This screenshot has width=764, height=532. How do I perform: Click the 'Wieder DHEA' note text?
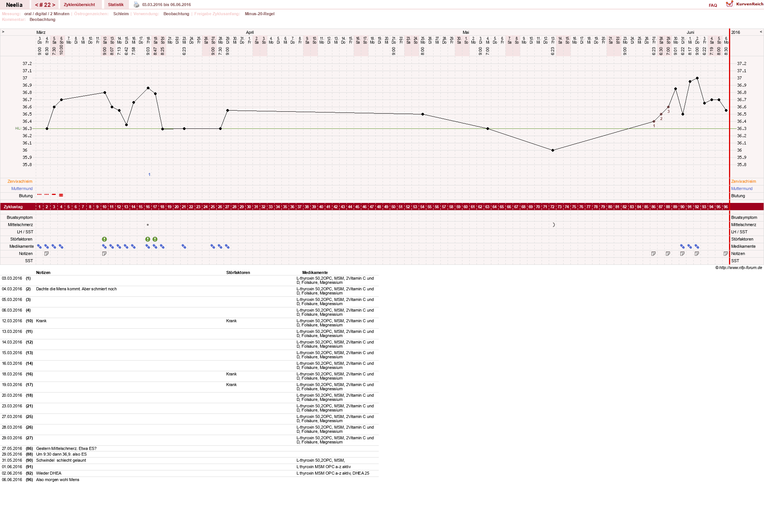pyautogui.click(x=49, y=473)
